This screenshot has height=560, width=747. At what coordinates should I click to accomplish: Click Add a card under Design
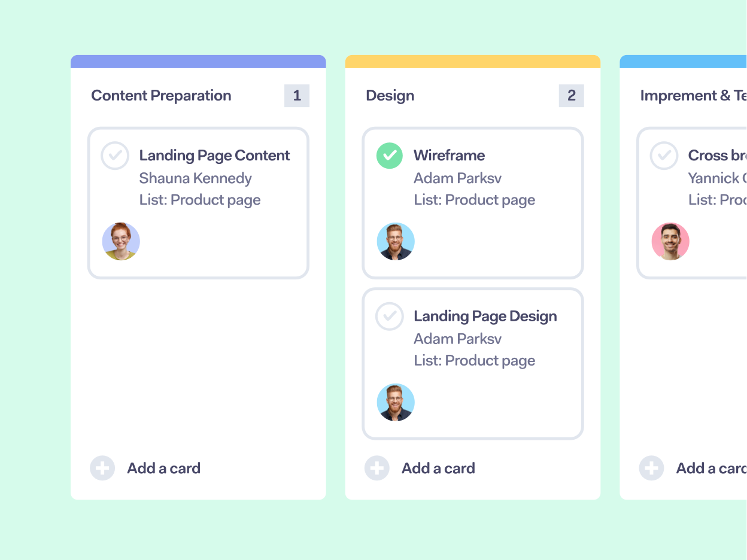(x=438, y=468)
